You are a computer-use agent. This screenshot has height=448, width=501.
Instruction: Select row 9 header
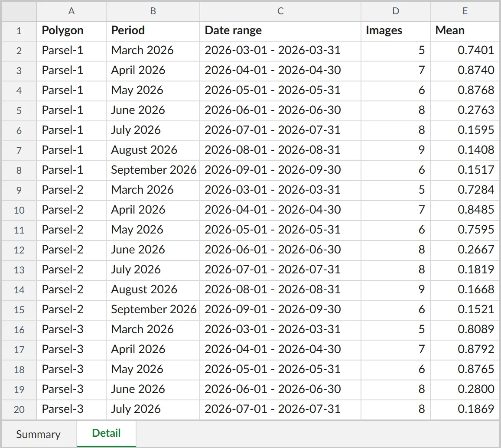(19, 190)
